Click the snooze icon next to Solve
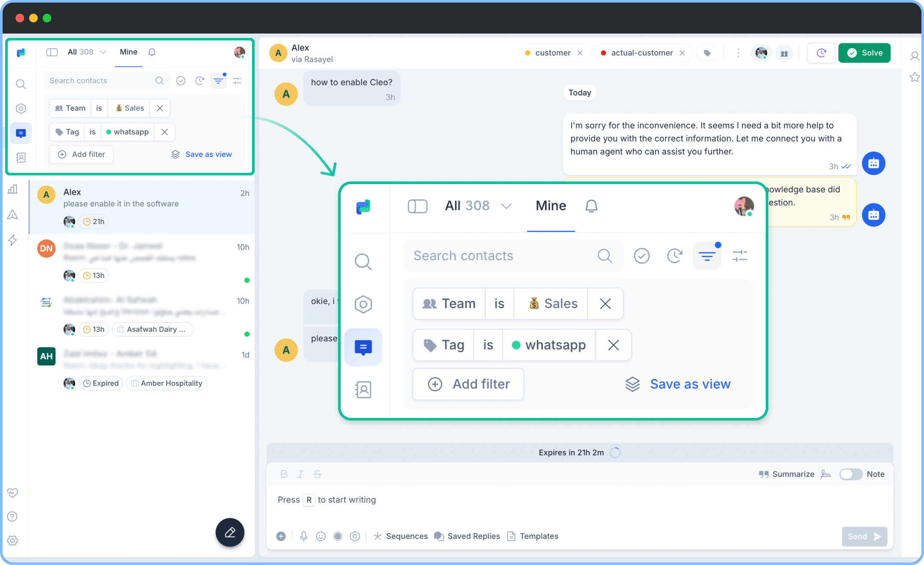Image resolution: width=924 pixels, height=565 pixels. click(x=821, y=53)
